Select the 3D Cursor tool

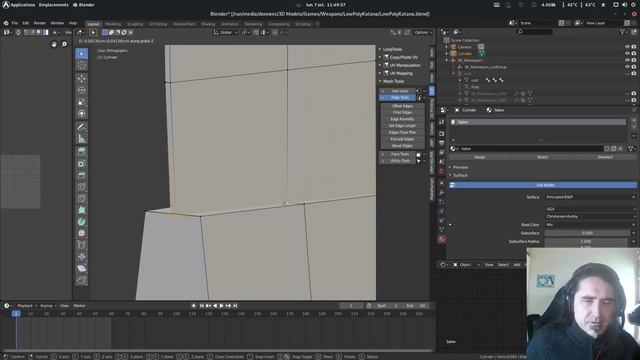click(82, 65)
